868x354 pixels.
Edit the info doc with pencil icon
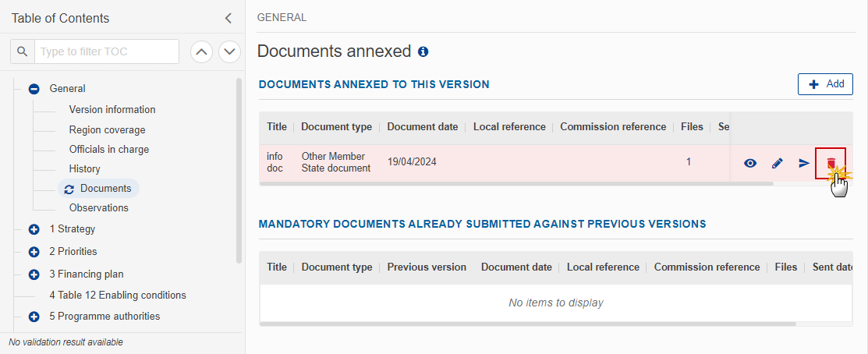tap(778, 163)
